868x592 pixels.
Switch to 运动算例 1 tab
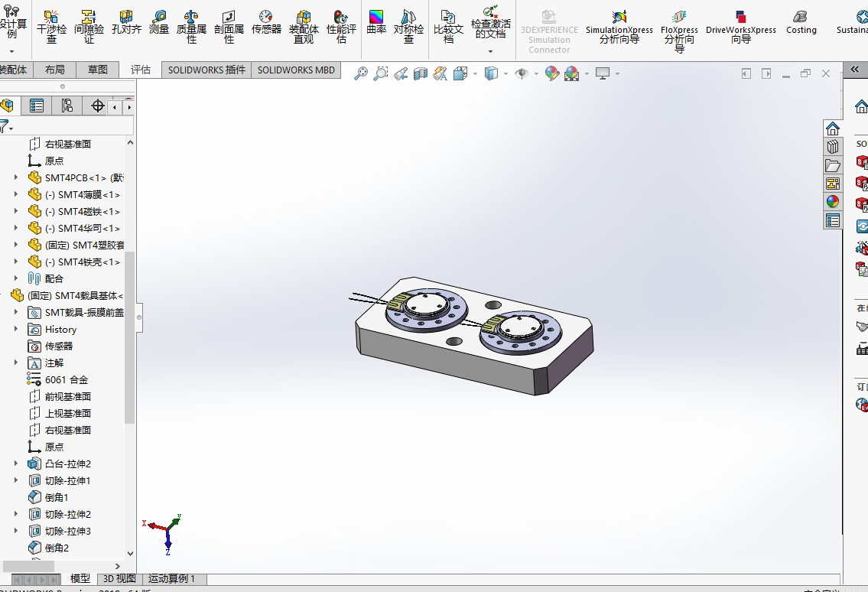[x=171, y=579]
